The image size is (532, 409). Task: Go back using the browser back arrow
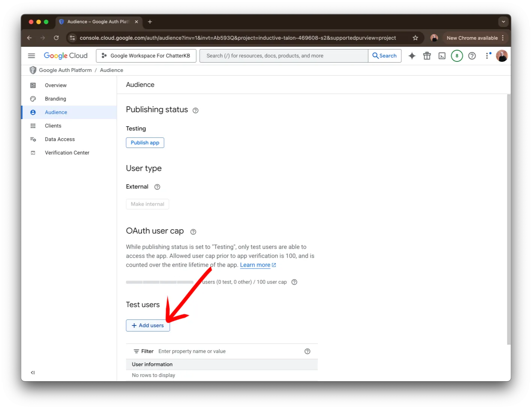pos(29,38)
